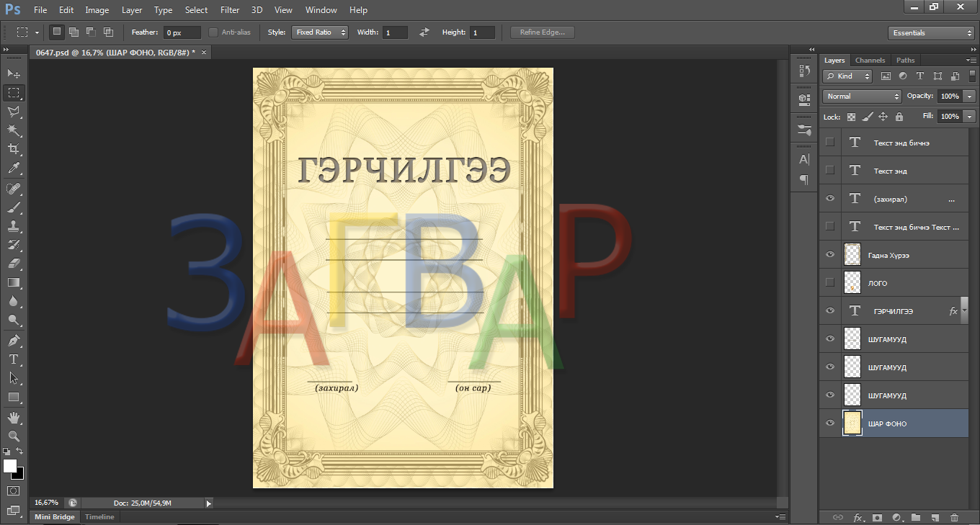
Task: Open the layer style fx menu
Action: (x=858, y=517)
